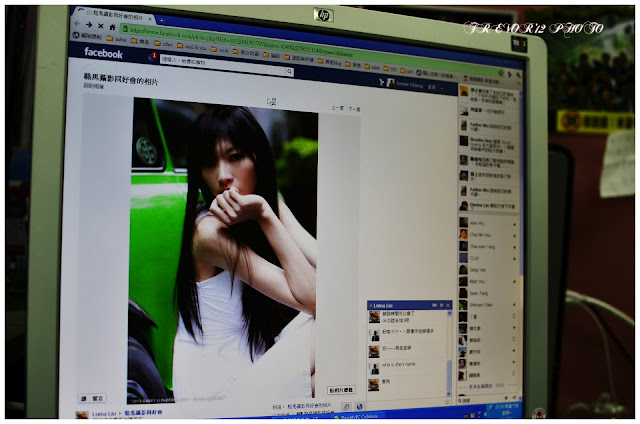Open Trevor Cheng profile link
Viewport: 640px width, 424px height.
pyautogui.click(x=409, y=85)
